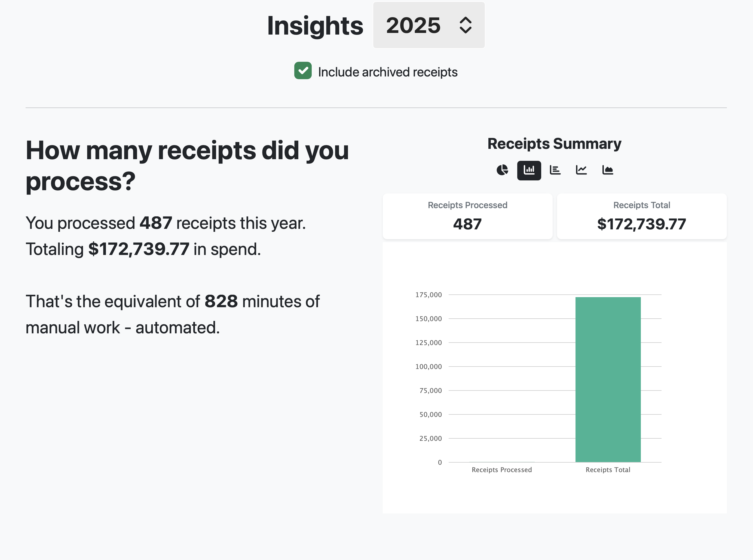This screenshot has width=753, height=560.
Task: Select the Receipts Processed stat card
Action: pyautogui.click(x=467, y=216)
